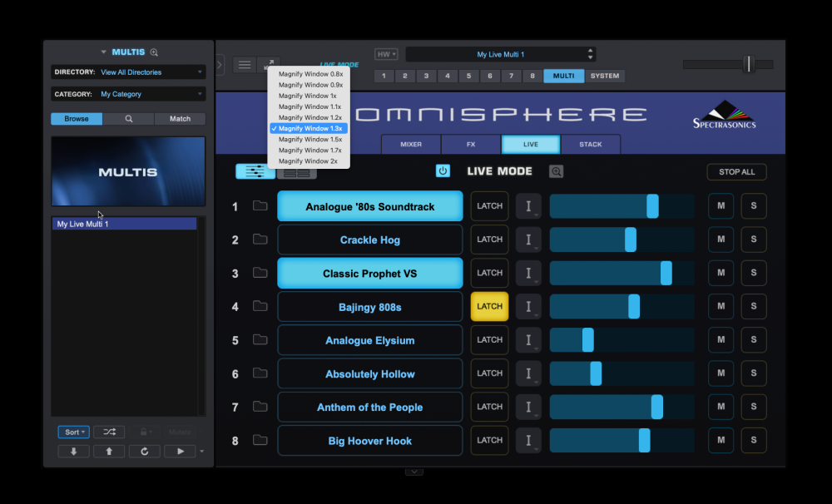
Task: Toggle LATCH for Crackle Hog
Action: click(x=489, y=240)
